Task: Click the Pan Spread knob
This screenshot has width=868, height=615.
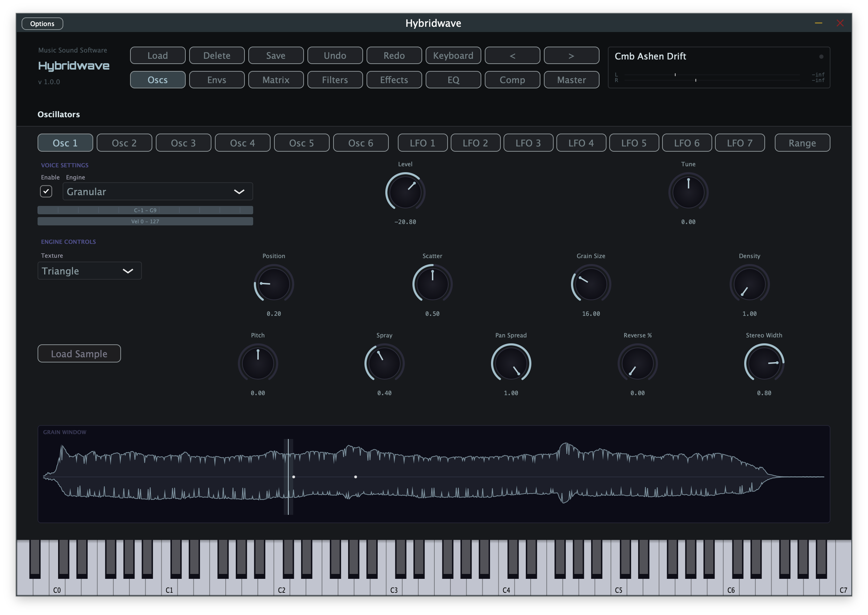Action: [511, 363]
